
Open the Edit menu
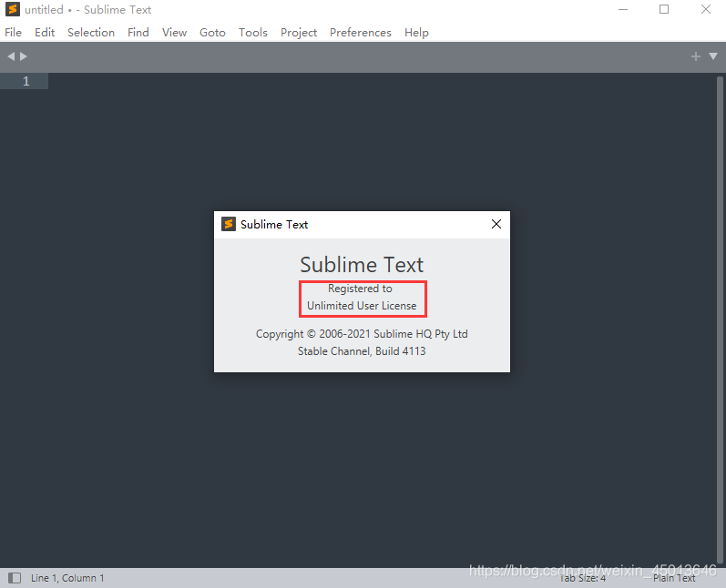point(45,33)
